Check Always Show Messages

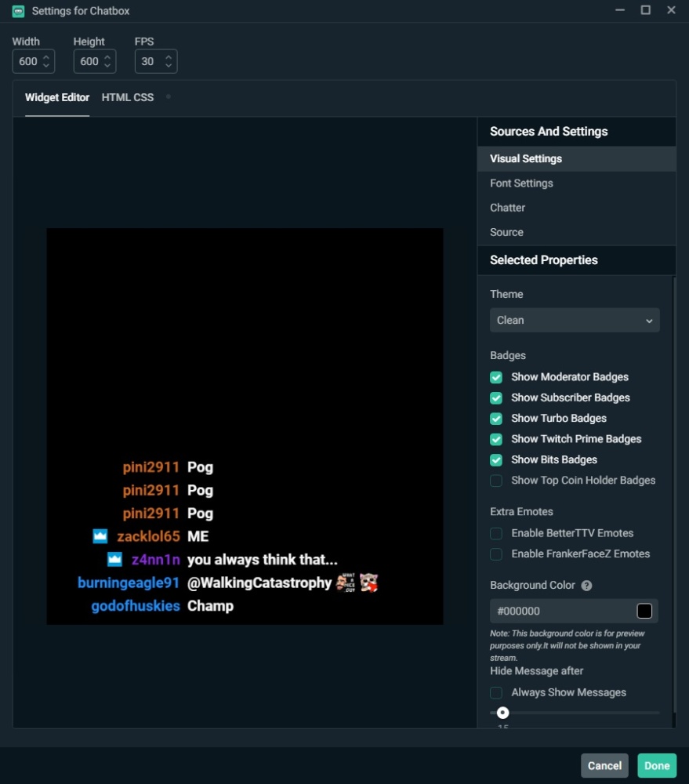pos(496,692)
